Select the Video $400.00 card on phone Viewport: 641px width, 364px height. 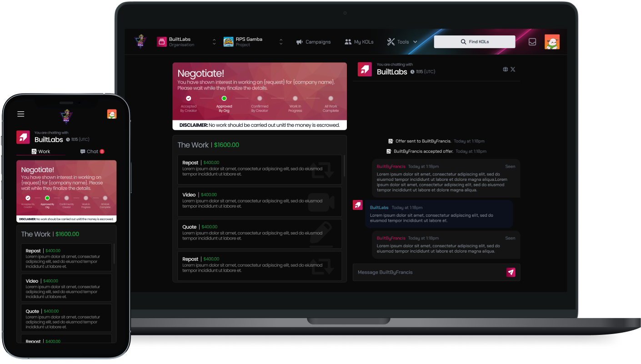click(66, 288)
